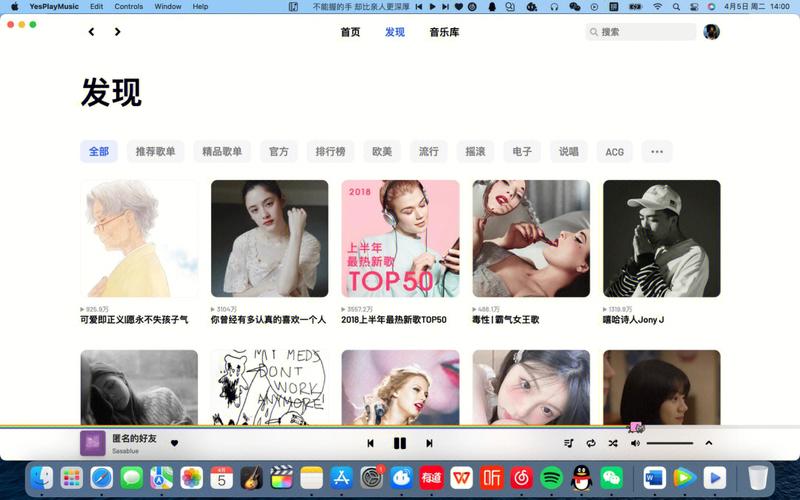Toggle repeat mode in player bar
The height and width of the screenshot is (500, 800).
coord(591,443)
